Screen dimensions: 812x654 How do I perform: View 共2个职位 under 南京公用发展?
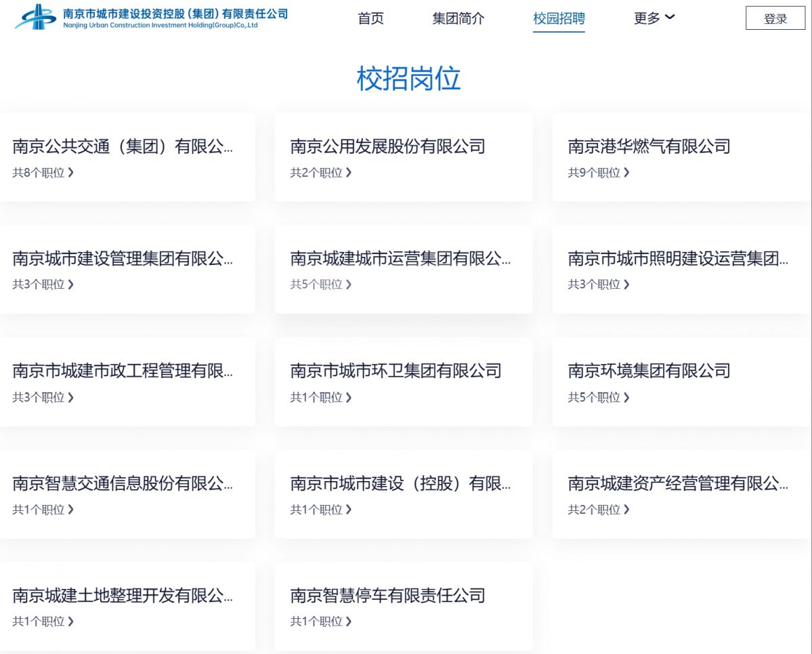[x=320, y=173]
